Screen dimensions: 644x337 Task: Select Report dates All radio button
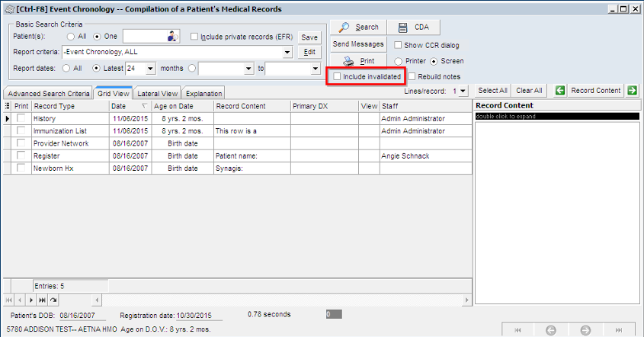(66, 68)
